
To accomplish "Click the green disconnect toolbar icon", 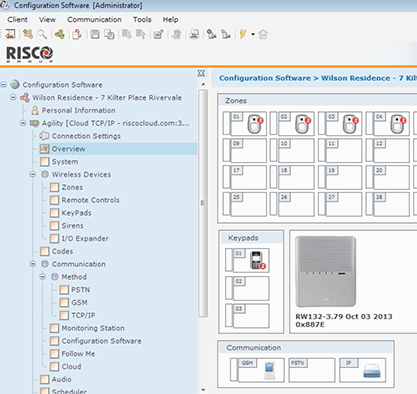I will 226,34.
